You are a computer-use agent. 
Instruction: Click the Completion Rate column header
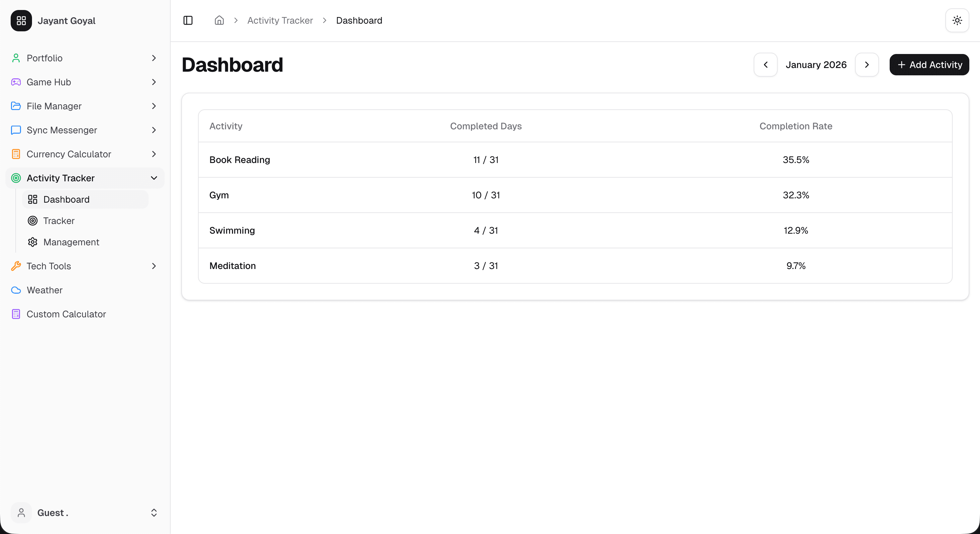pyautogui.click(x=796, y=126)
